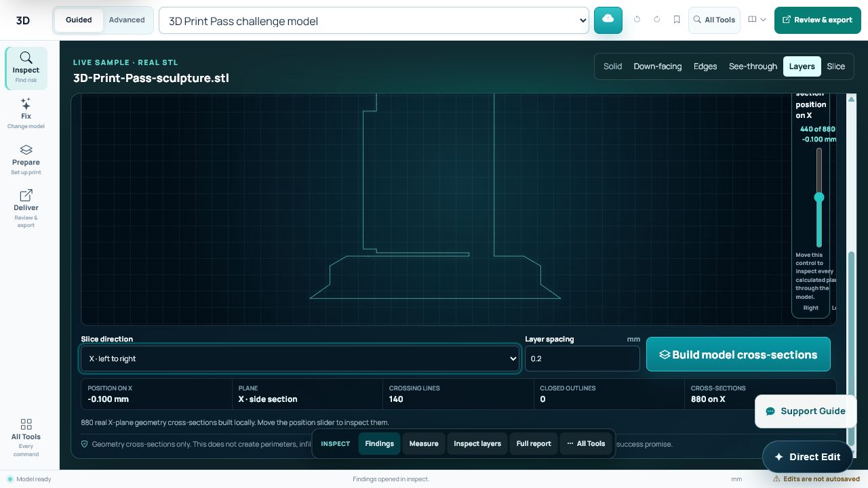Click the Layer spacing input field
This screenshot has width=868, height=488.
pos(583,359)
